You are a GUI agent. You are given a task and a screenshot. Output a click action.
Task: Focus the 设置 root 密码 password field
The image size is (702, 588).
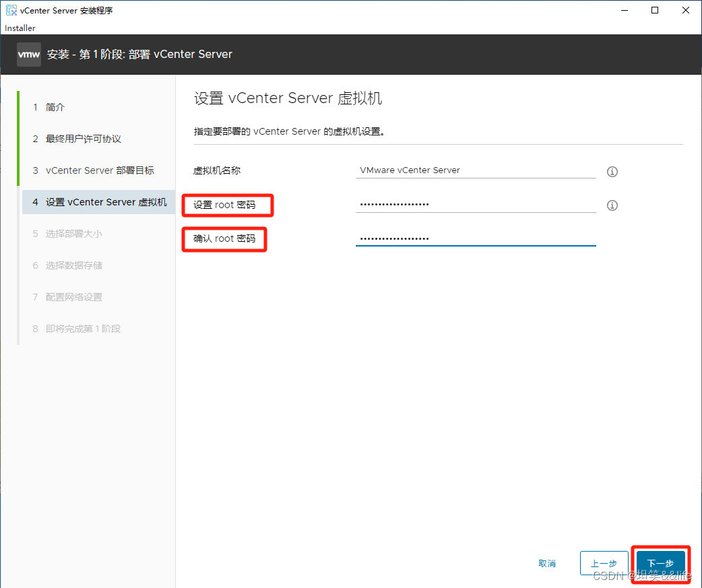point(476,205)
